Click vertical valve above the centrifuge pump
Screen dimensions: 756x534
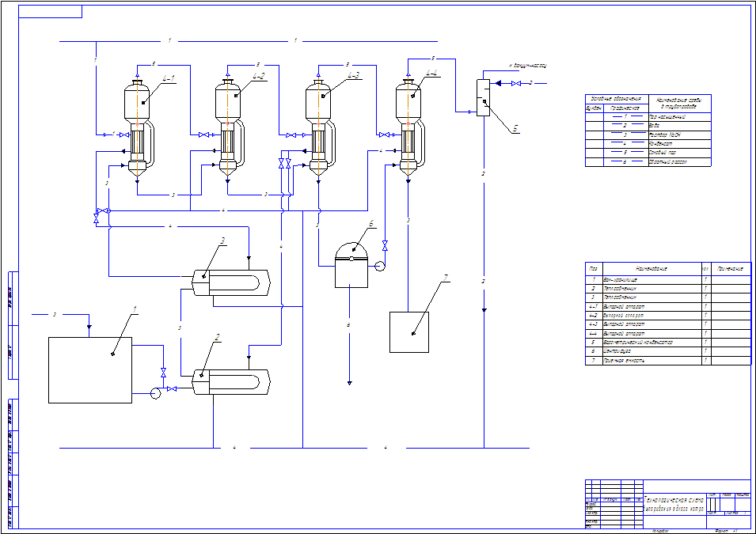[385, 246]
